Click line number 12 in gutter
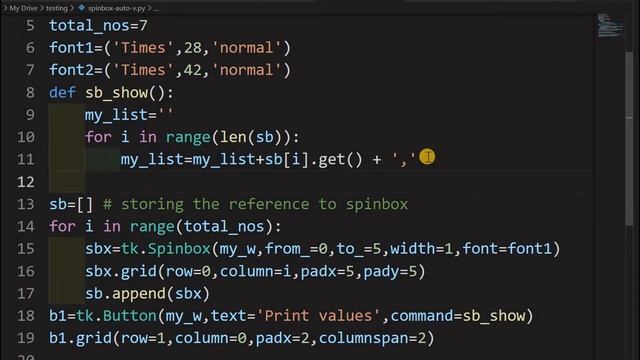640x360 pixels. tap(26, 182)
